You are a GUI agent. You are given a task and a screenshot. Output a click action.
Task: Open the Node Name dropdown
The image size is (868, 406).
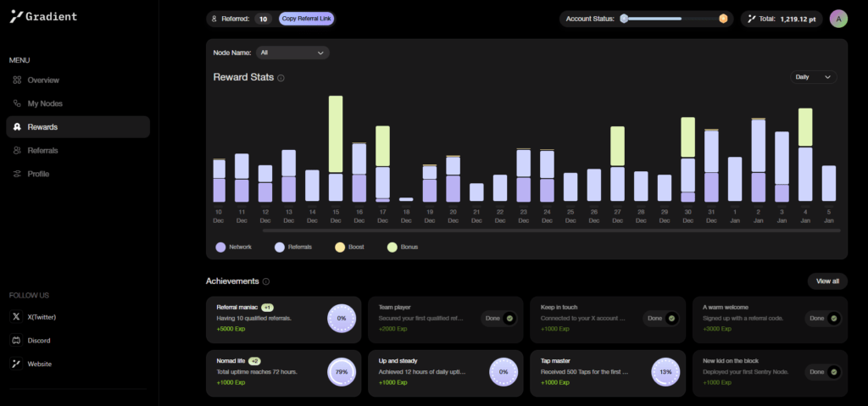(292, 53)
